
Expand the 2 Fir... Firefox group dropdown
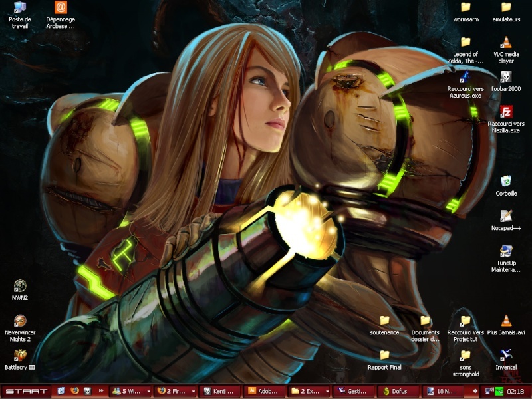coord(194,392)
